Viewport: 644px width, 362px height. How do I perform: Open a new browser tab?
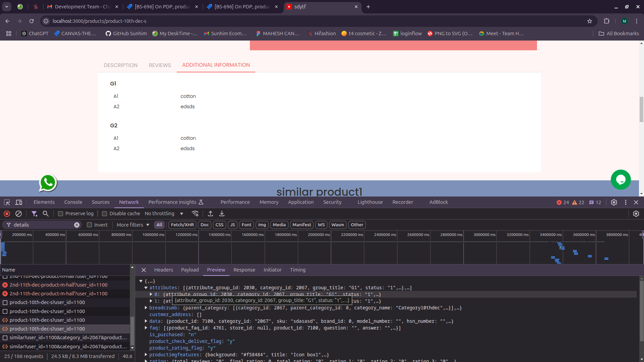pos(368,7)
